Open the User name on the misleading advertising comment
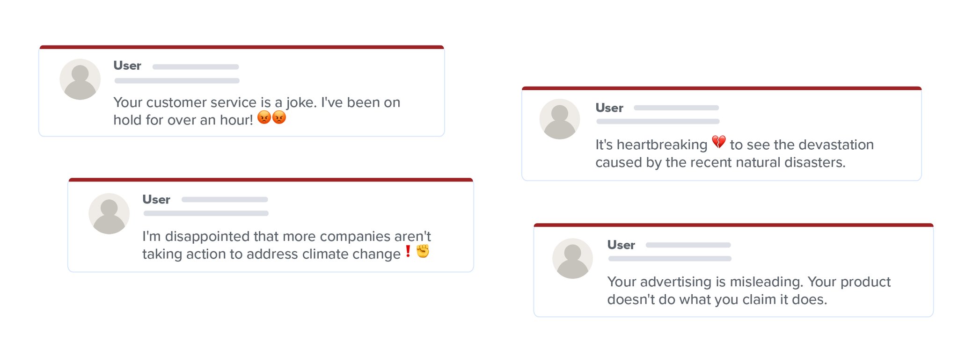Image resolution: width=980 pixels, height=349 pixels. click(x=621, y=245)
